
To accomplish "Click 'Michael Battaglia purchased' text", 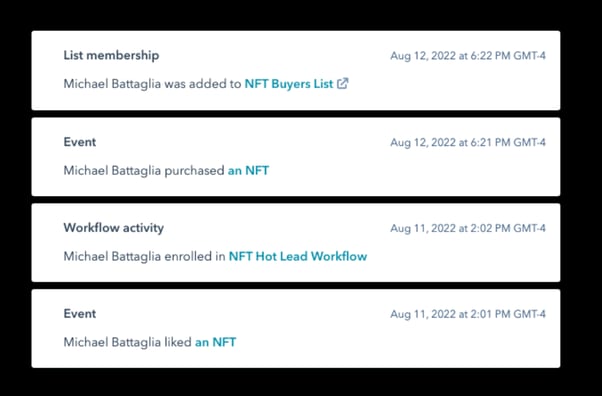I will click(144, 171).
